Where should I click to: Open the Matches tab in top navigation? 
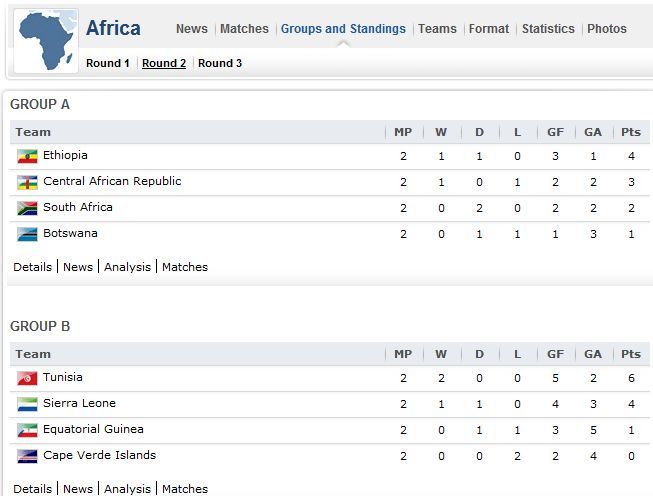click(244, 29)
